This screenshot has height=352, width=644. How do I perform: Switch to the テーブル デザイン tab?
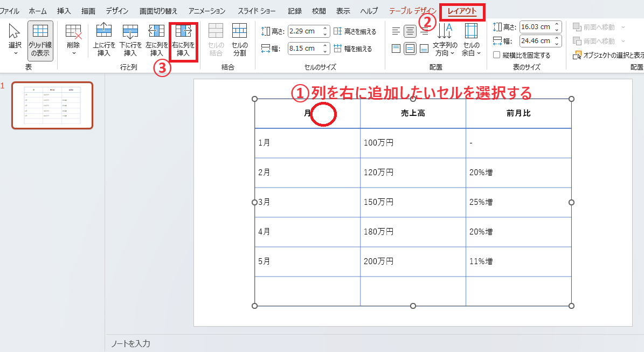(412, 11)
